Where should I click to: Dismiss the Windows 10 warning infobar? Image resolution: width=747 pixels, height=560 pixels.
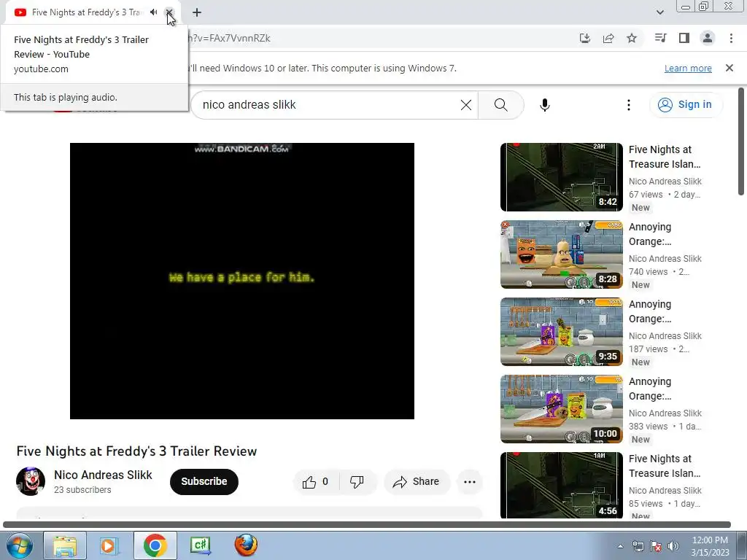coord(729,68)
